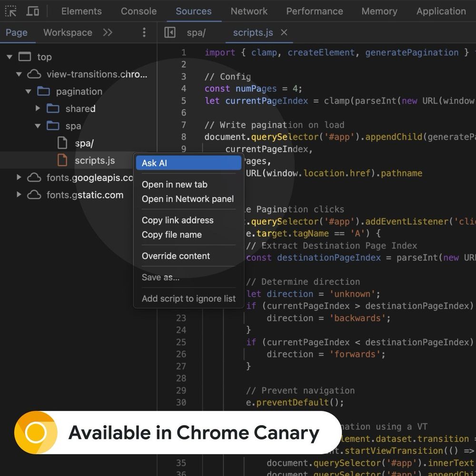The width and height of the screenshot is (476, 476).
Task: Click line number 1 in the gutter
Action: tap(184, 52)
